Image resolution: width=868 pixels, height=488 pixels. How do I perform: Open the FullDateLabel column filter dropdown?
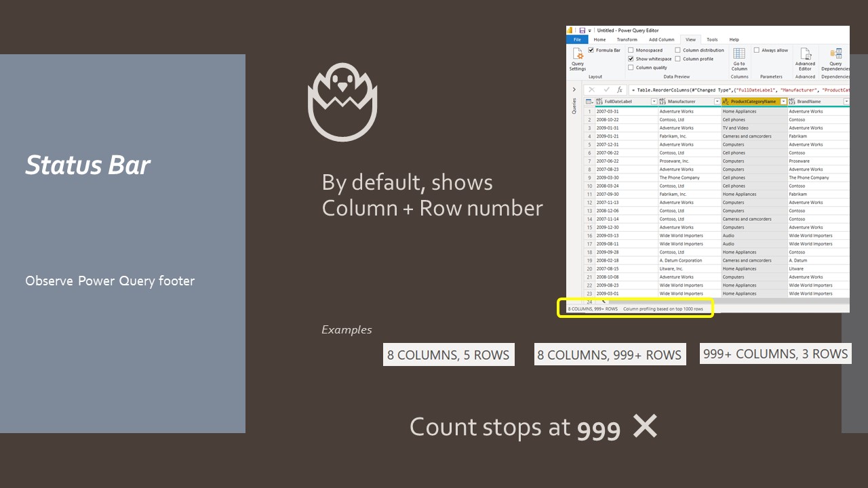coord(654,102)
